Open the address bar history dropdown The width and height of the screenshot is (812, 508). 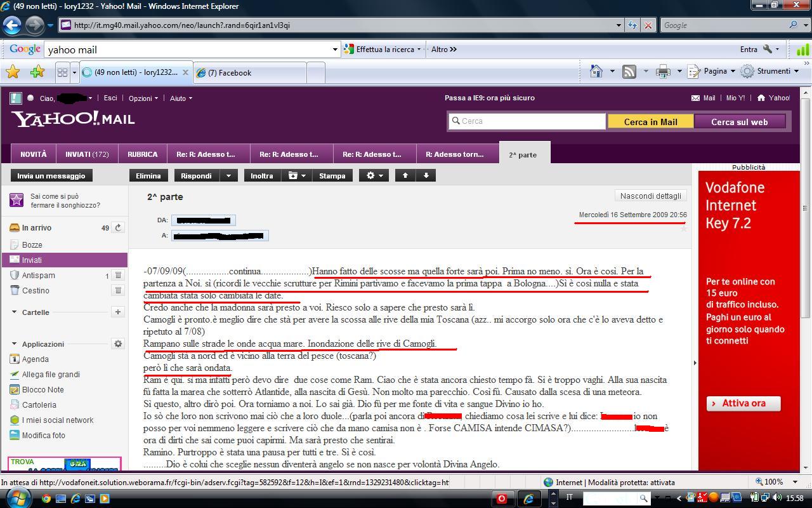coord(619,25)
